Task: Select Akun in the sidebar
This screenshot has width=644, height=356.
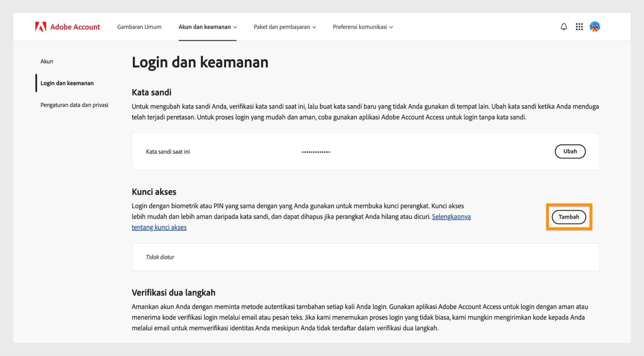Action: [x=47, y=61]
